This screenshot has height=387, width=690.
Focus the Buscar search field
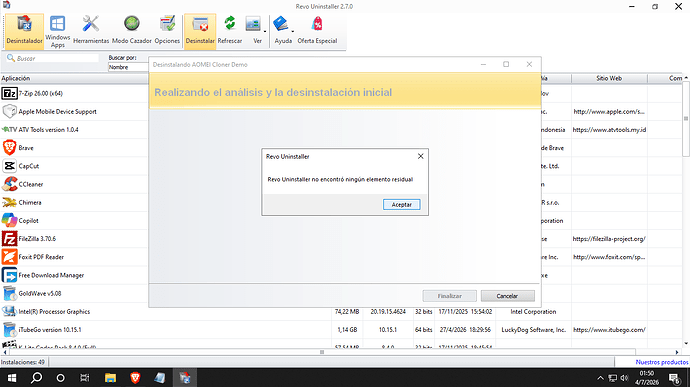click(52, 58)
